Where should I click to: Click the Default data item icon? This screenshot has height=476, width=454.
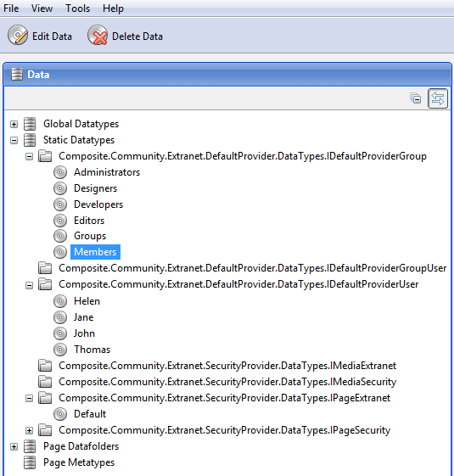click(60, 414)
